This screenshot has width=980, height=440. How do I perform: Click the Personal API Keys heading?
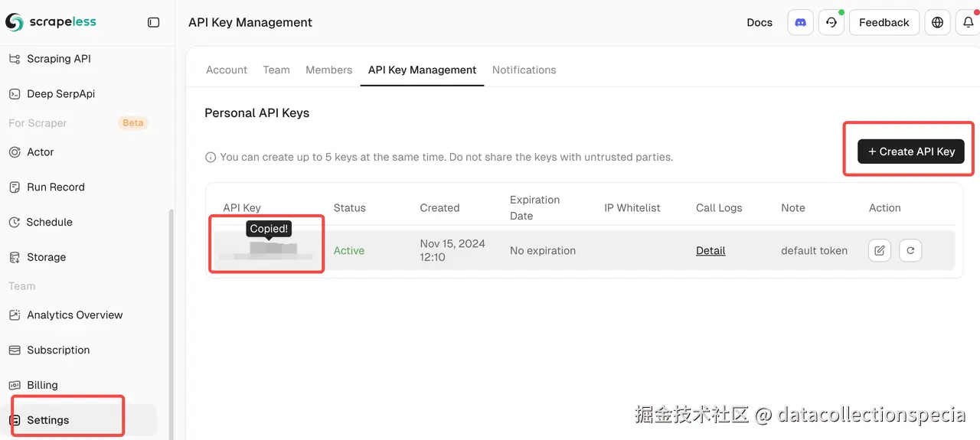tap(256, 112)
